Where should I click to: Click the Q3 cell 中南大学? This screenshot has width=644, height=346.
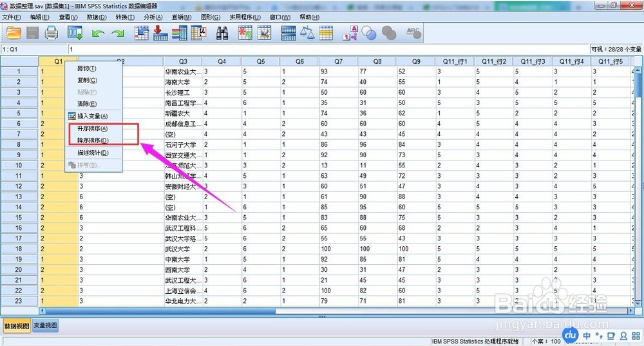[183, 259]
